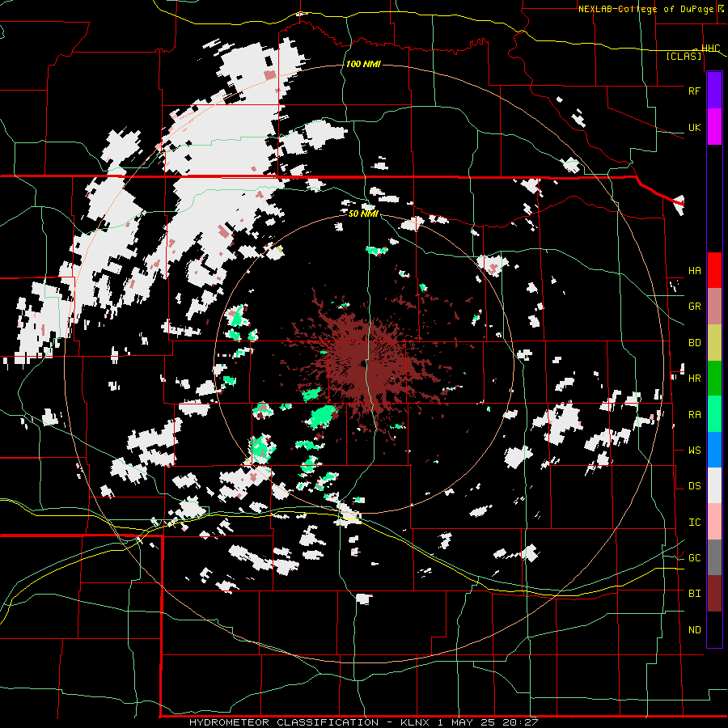Click the 'GC' legend label

point(694,558)
